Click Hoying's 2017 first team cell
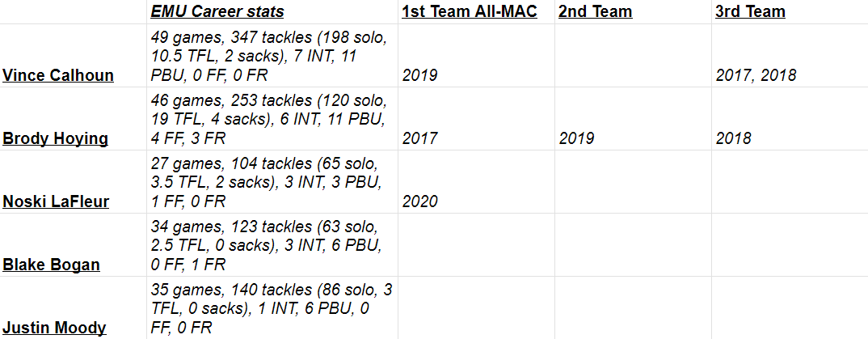The width and height of the screenshot is (868, 339). 420,138
